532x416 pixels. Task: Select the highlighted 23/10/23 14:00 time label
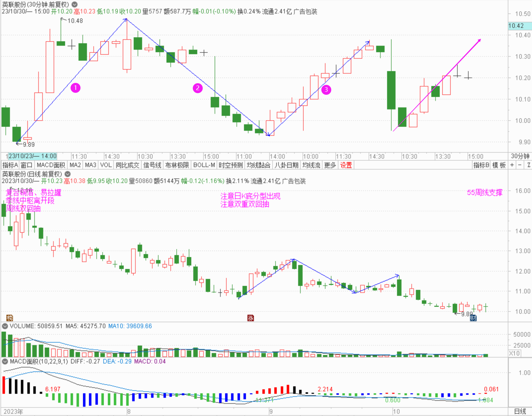[32, 156]
